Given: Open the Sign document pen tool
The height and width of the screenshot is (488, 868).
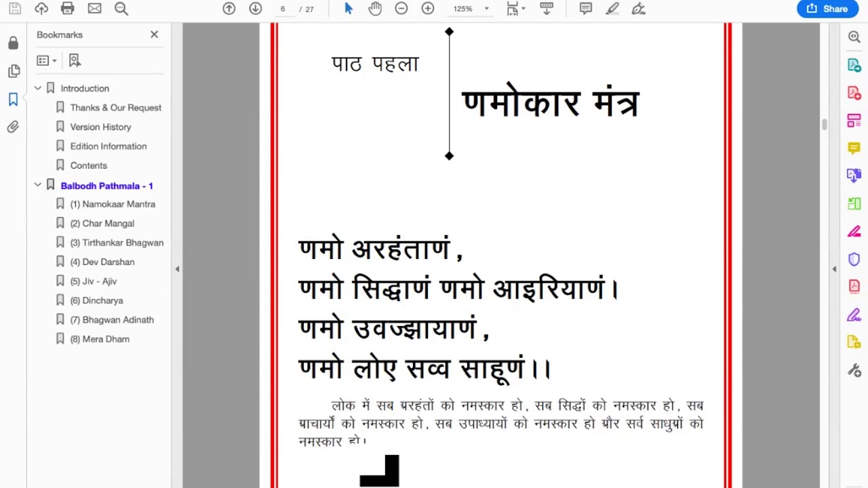Looking at the screenshot, I should click(638, 9).
